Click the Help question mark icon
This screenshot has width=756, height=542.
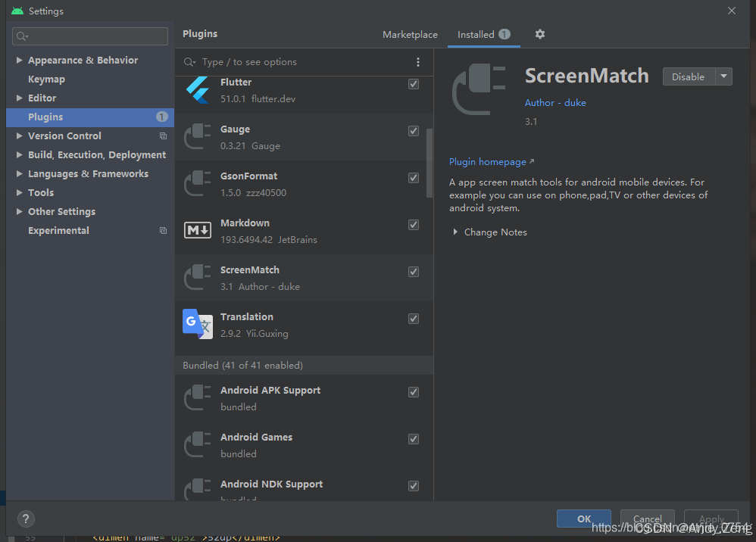pyautogui.click(x=25, y=519)
